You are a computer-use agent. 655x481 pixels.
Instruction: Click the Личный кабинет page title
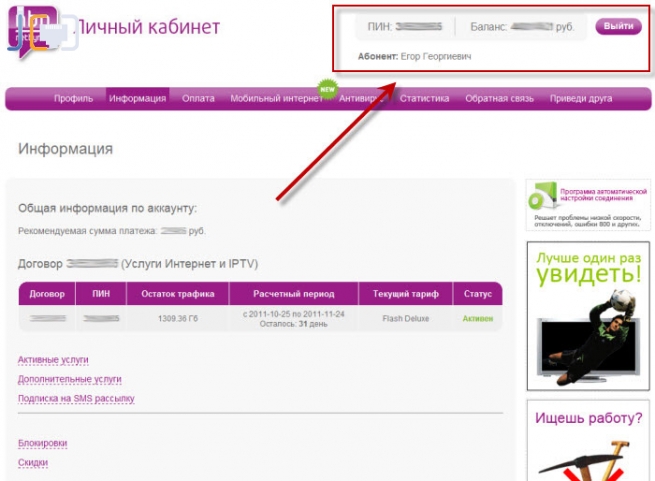pyautogui.click(x=148, y=26)
